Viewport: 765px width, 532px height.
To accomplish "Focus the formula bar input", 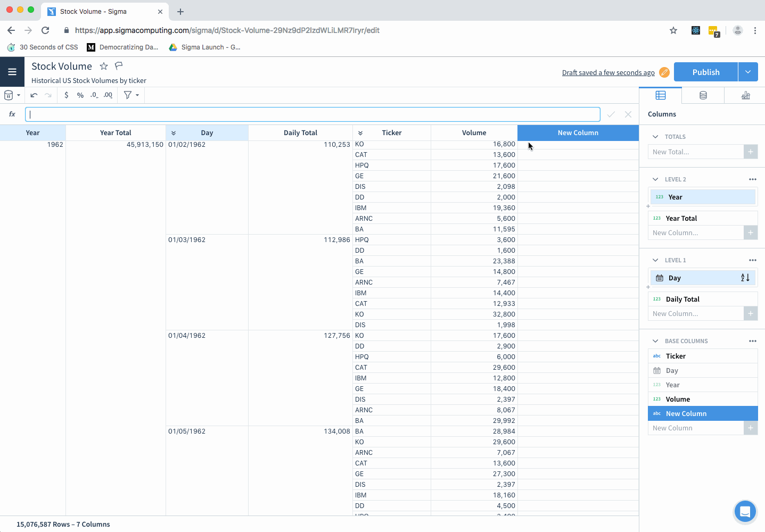I will point(312,114).
